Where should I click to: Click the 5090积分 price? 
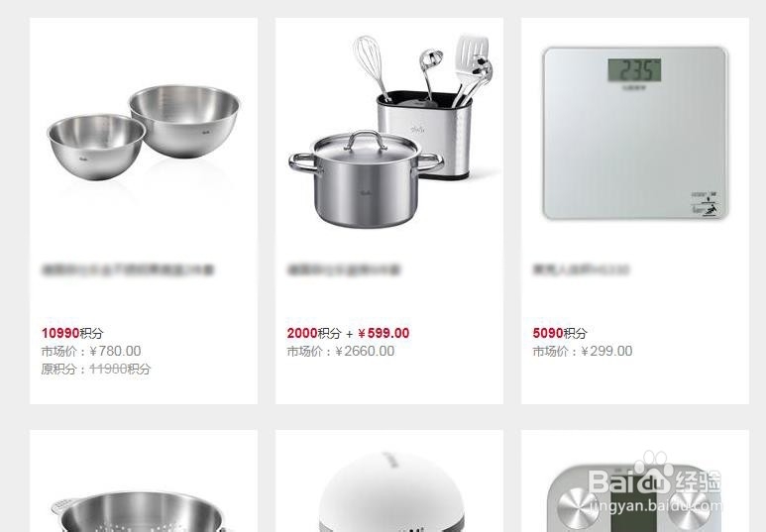click(x=559, y=333)
